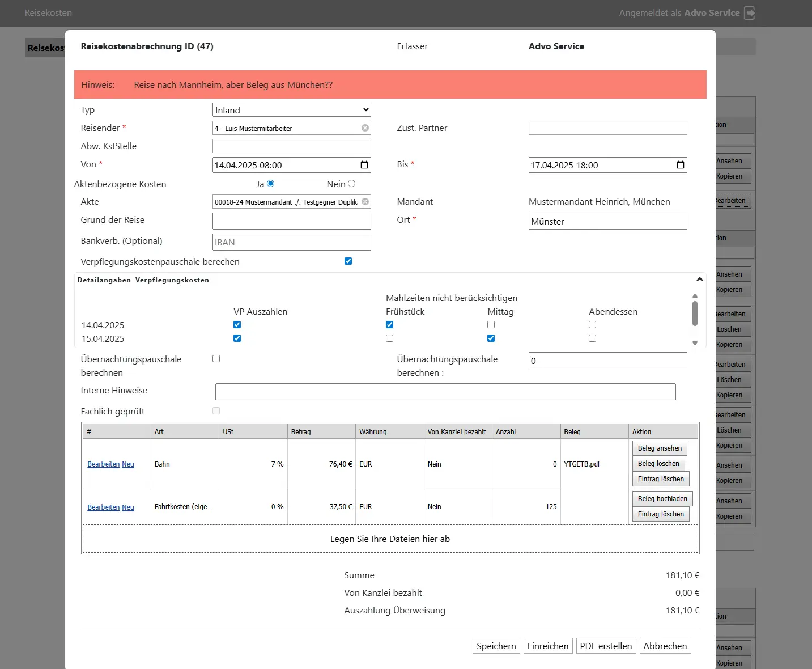Click Beleg ansehen for the Bahn entry
This screenshot has height=669, width=812.
point(659,448)
